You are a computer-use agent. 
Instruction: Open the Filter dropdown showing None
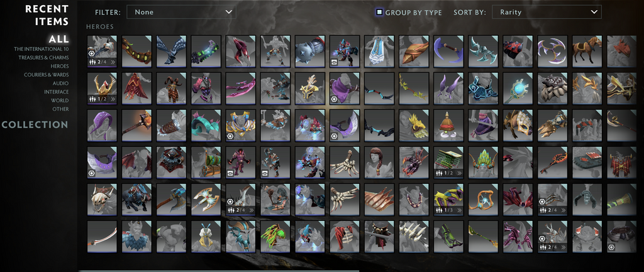click(181, 13)
